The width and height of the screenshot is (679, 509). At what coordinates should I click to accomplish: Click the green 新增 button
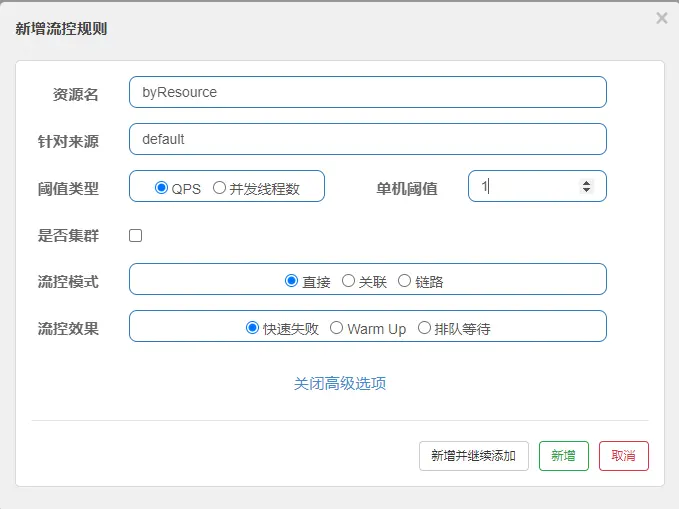click(564, 456)
